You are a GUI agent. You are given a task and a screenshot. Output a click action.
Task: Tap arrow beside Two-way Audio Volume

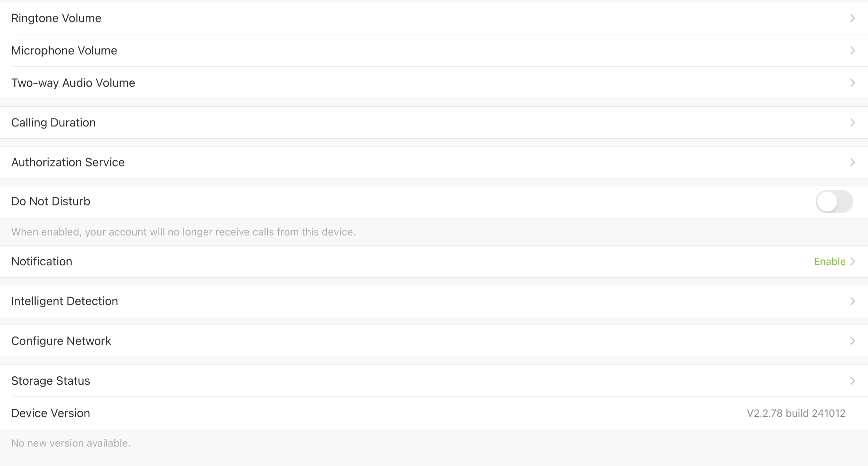(x=852, y=83)
